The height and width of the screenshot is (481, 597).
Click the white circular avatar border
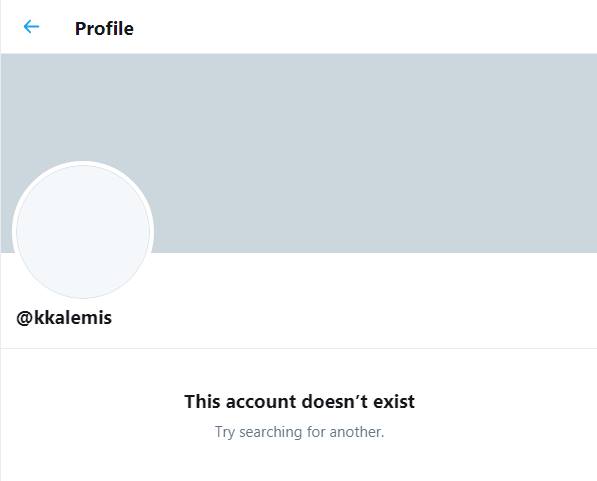tap(83, 163)
